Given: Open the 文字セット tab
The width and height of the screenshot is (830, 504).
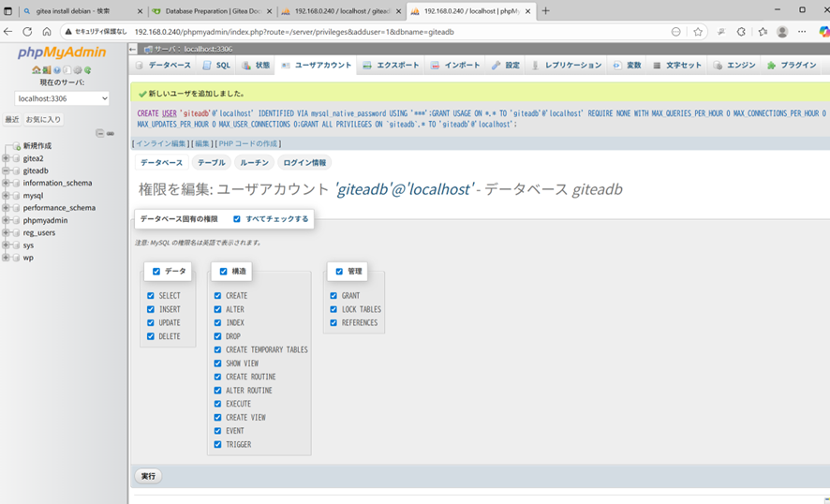Looking at the screenshot, I should [677, 66].
